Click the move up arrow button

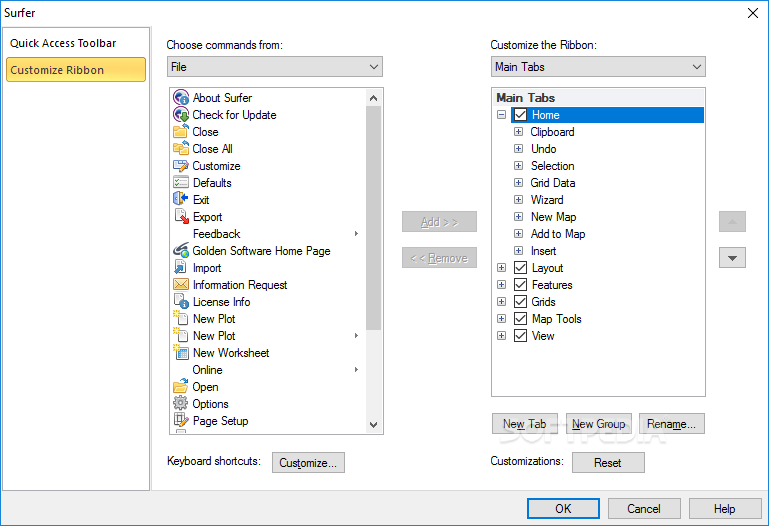tap(732, 222)
